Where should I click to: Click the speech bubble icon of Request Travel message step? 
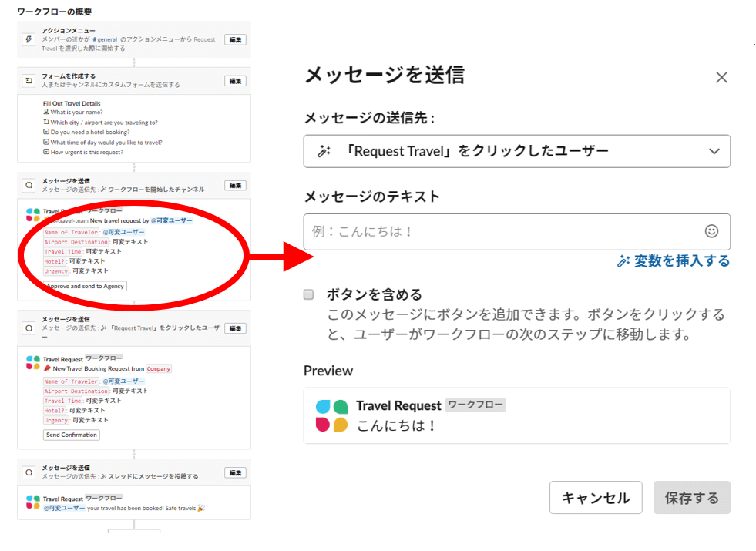(x=29, y=328)
